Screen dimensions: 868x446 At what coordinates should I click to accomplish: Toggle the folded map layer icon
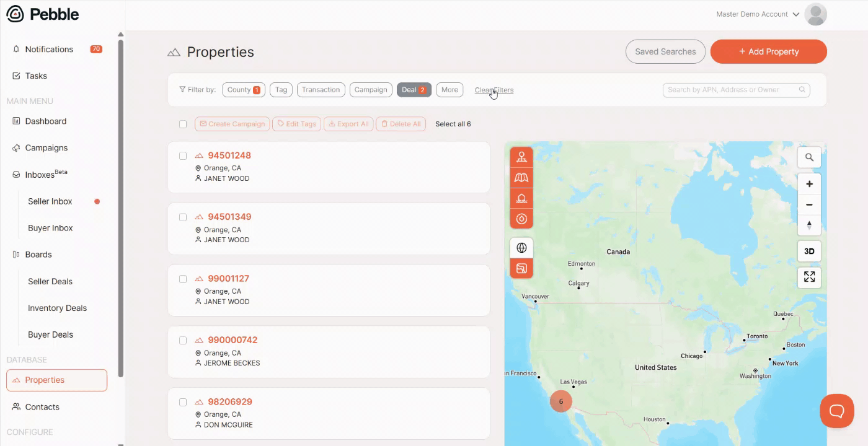(521, 178)
